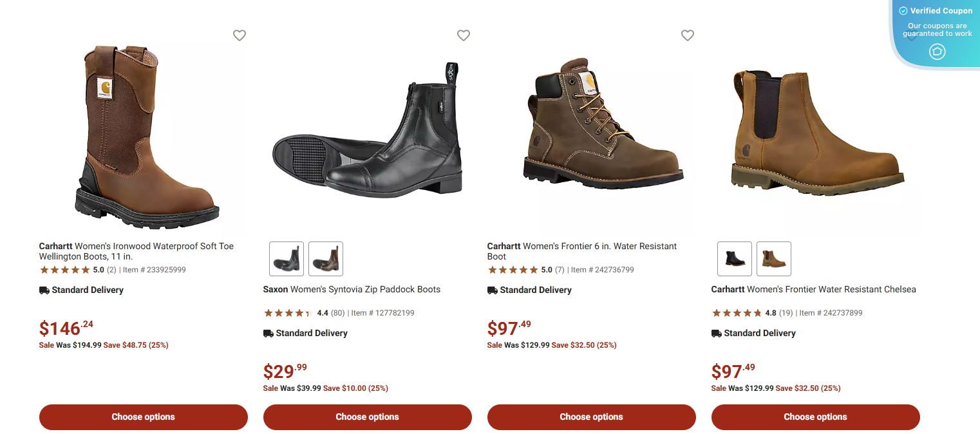Select the black color option for the Chelsea boot

pos(734,258)
